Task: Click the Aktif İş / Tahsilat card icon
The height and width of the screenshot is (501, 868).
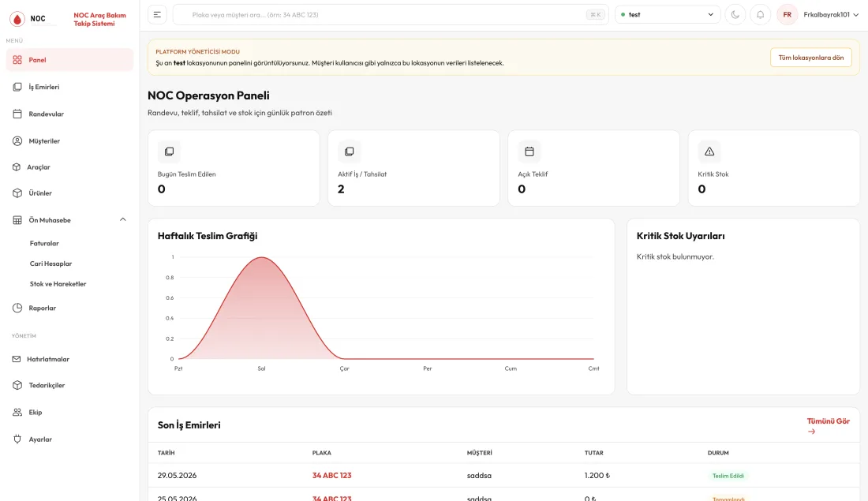Action: pos(350,151)
